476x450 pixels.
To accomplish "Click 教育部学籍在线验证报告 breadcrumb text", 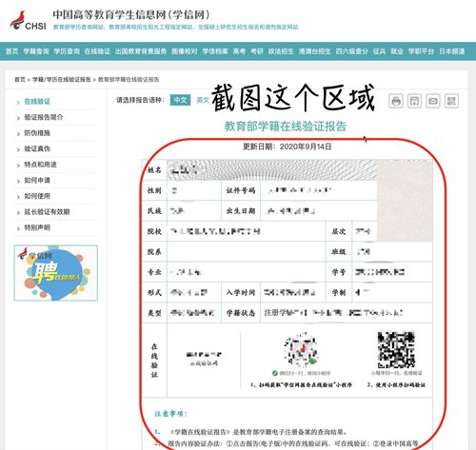I will [129, 80].
